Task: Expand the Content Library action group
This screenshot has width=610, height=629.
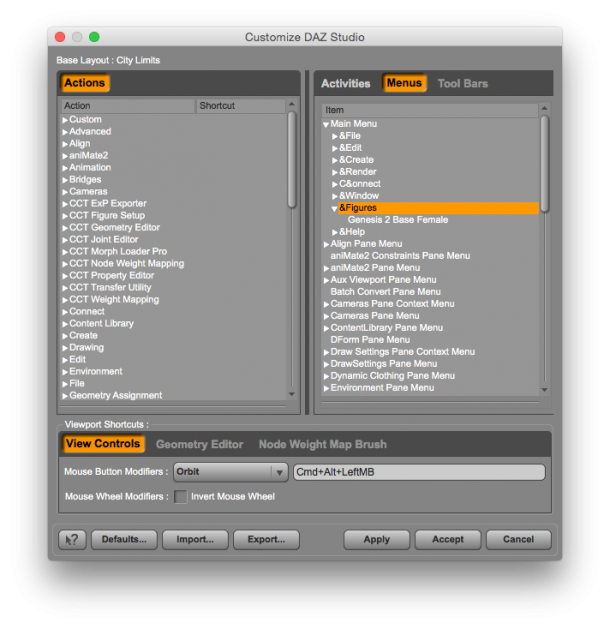Action: click(x=65, y=324)
